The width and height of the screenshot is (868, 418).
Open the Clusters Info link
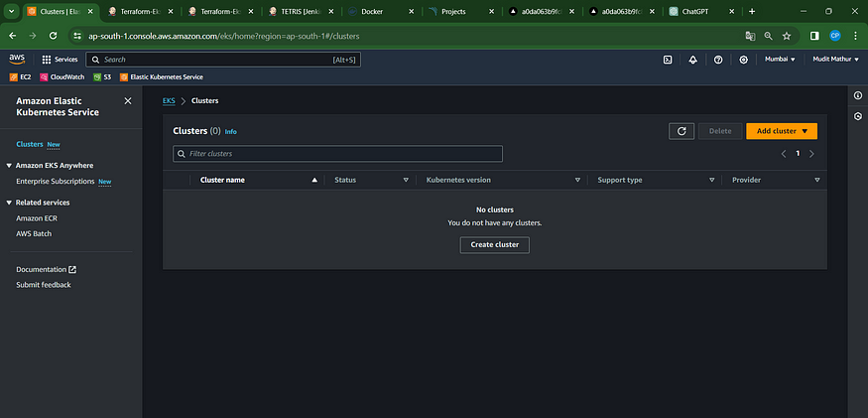click(231, 132)
